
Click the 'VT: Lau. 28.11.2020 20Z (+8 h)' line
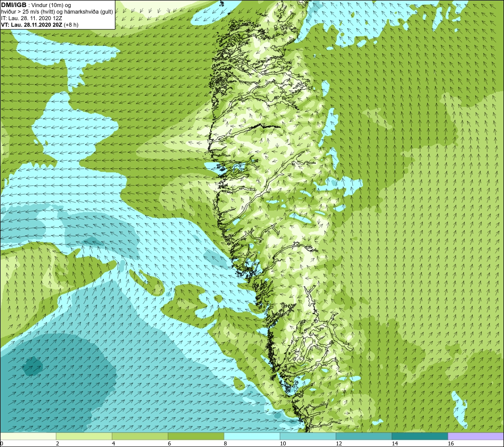[x=39, y=25]
